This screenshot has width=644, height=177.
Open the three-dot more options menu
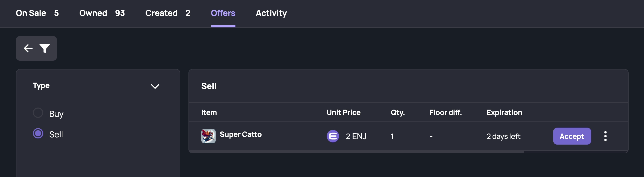605,136
